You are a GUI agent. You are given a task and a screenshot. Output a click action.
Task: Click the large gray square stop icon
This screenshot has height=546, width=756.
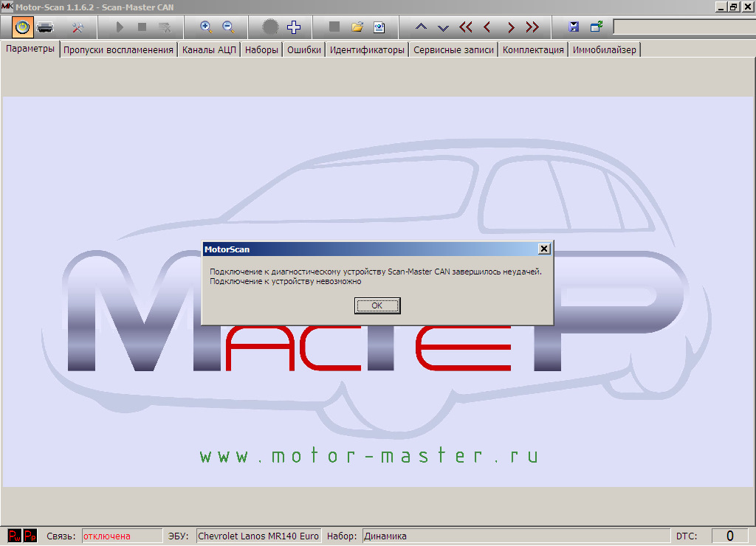pos(334,27)
